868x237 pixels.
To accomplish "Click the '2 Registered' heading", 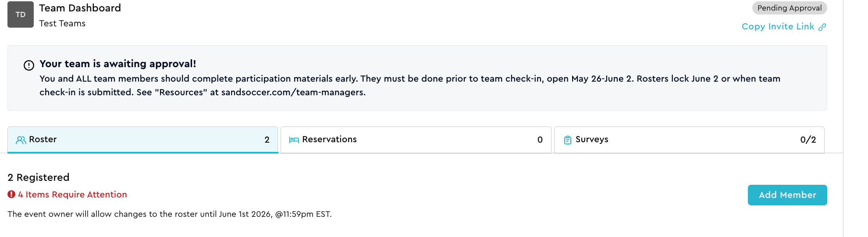I will 39,177.
